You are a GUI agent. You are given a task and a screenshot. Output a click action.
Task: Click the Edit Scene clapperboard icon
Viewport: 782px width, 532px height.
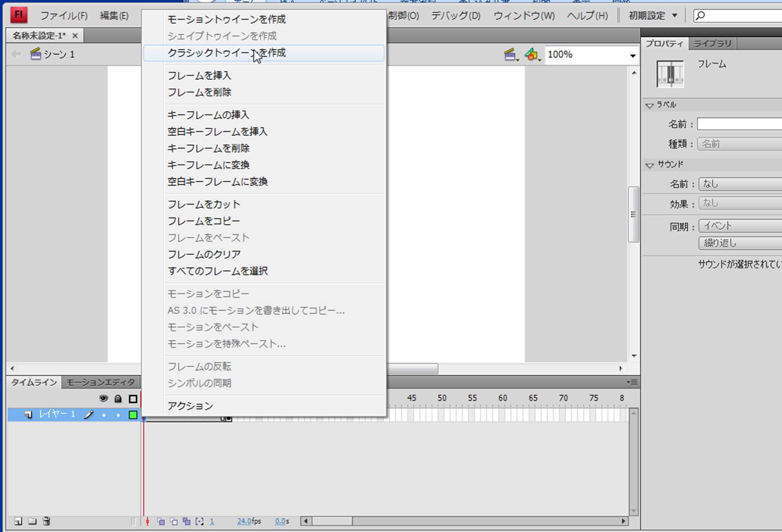click(x=510, y=55)
